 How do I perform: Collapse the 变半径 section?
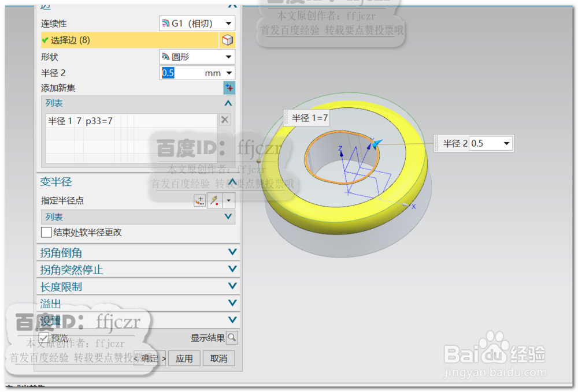232,181
